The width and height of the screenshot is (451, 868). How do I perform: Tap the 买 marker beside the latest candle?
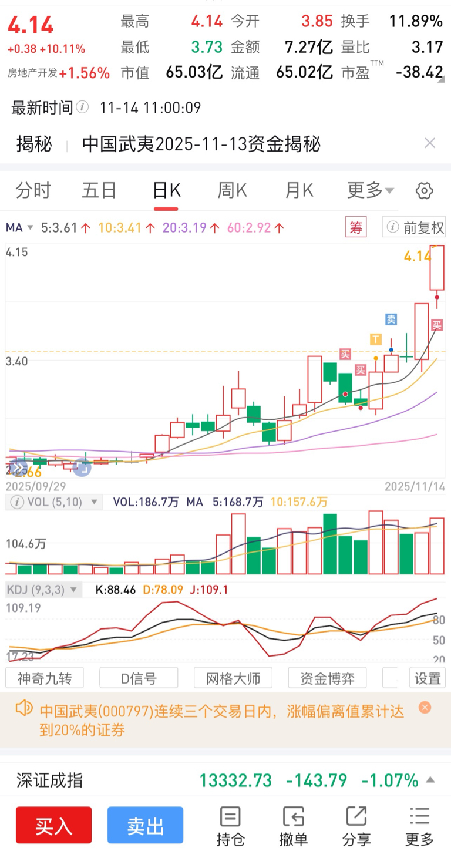point(437,325)
